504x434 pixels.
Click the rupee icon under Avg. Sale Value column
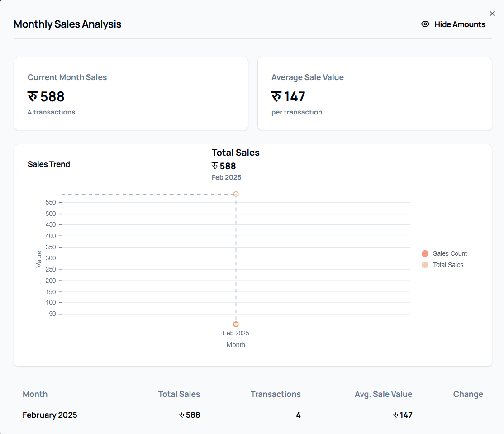pos(395,415)
